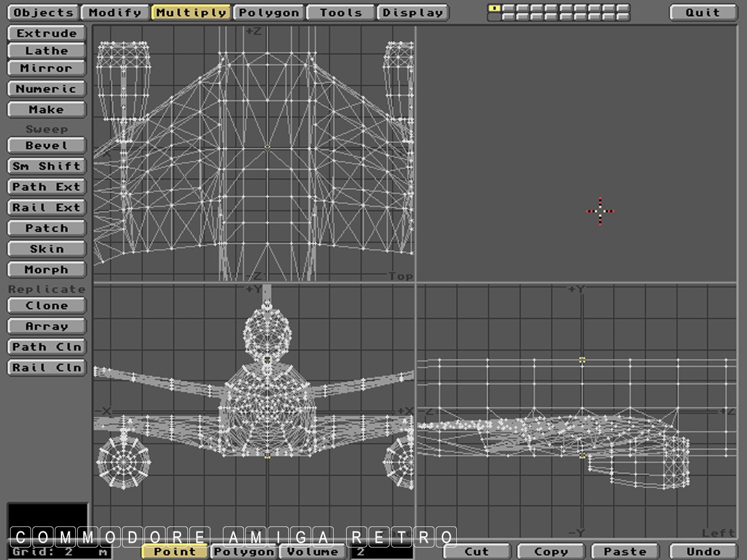Toggle the second foreground layer button
The height and width of the screenshot is (560, 747).
[x=509, y=8]
